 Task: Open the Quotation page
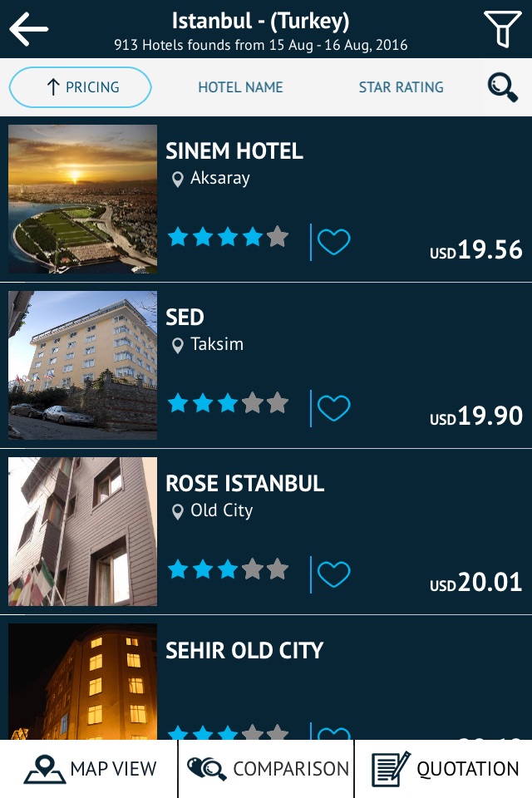coord(445,769)
